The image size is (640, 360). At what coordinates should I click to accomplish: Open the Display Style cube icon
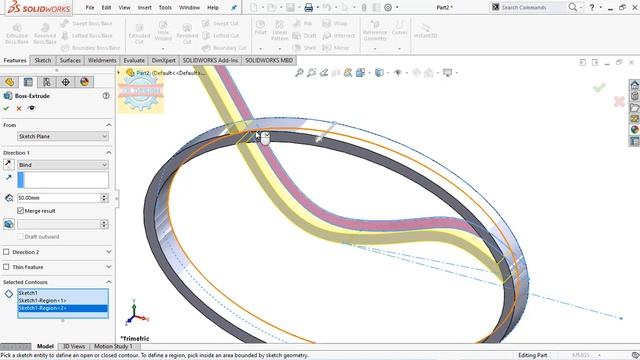coord(379,73)
